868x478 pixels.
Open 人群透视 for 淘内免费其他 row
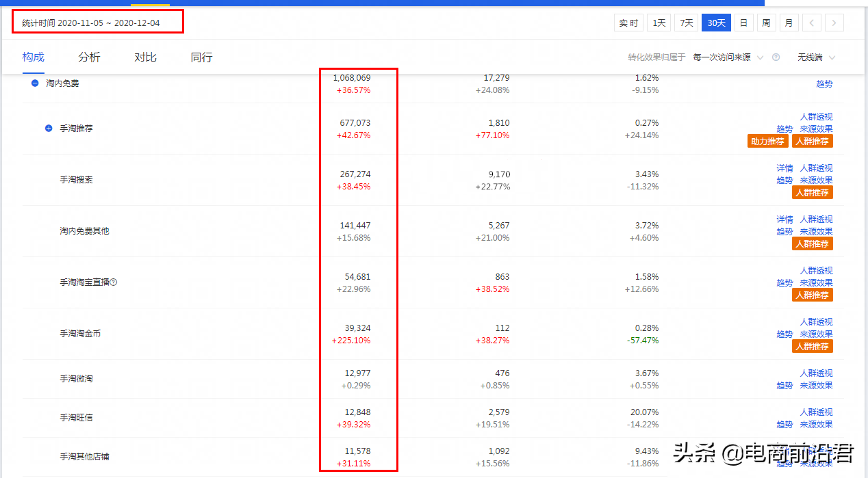click(816, 220)
